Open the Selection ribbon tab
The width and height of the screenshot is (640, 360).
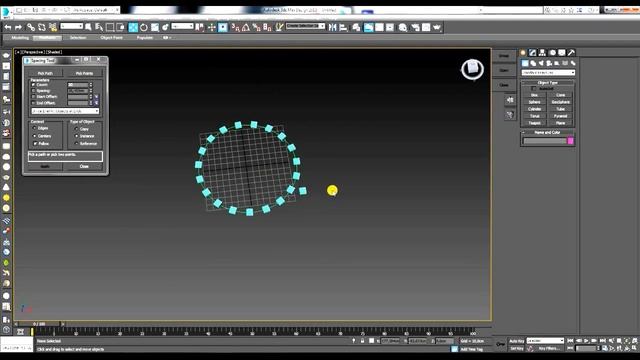(78, 38)
